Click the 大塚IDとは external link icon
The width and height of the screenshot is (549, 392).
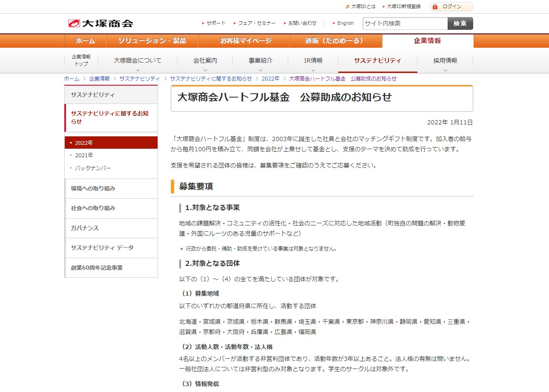[348, 6]
